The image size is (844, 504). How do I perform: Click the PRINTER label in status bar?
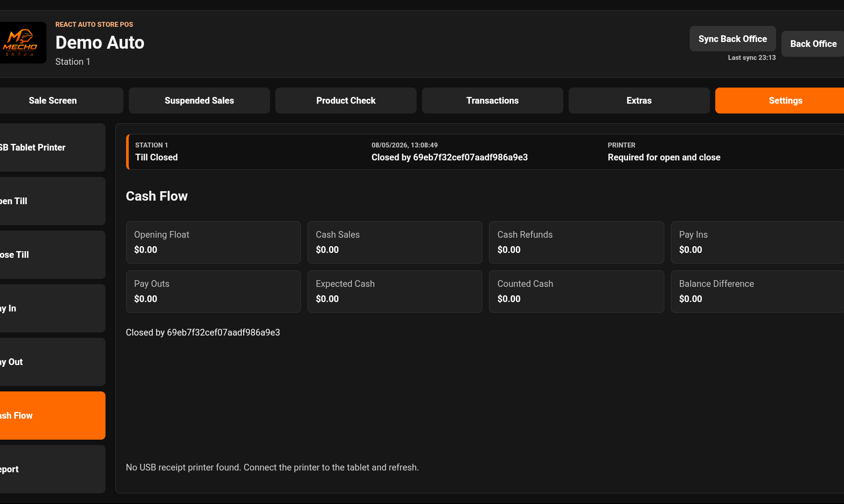[621, 145]
